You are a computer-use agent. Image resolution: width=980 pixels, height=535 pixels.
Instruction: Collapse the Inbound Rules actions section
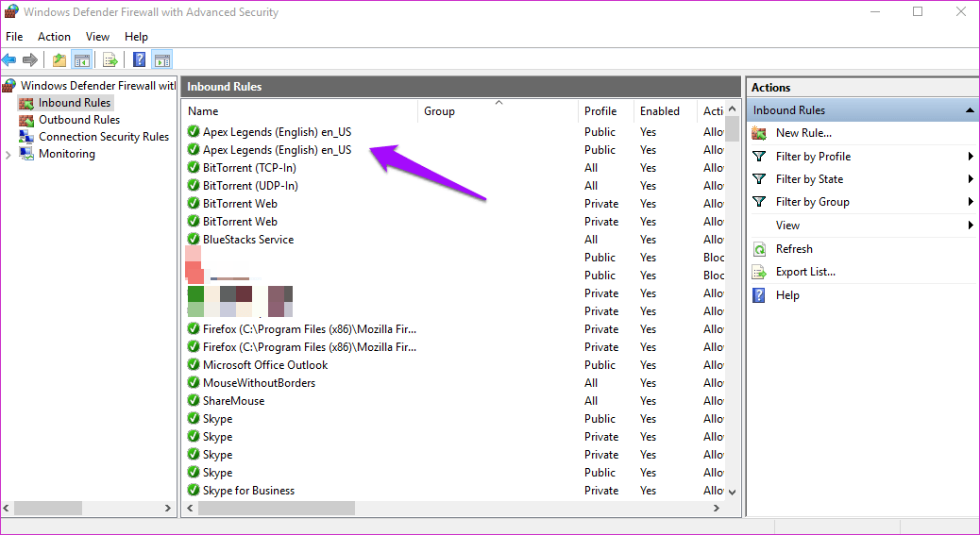(x=970, y=110)
